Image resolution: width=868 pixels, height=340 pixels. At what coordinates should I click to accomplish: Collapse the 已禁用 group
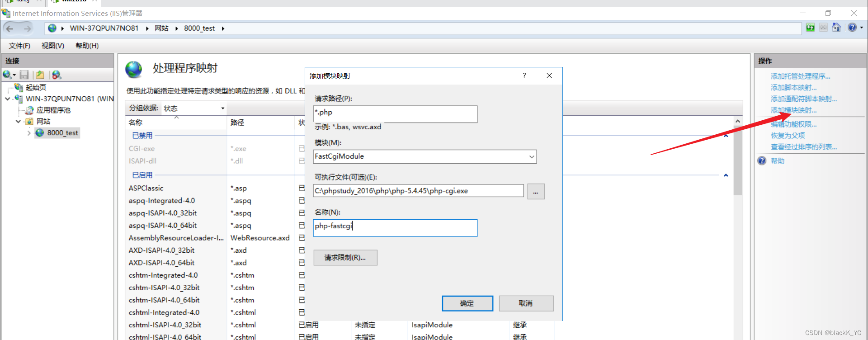point(726,136)
